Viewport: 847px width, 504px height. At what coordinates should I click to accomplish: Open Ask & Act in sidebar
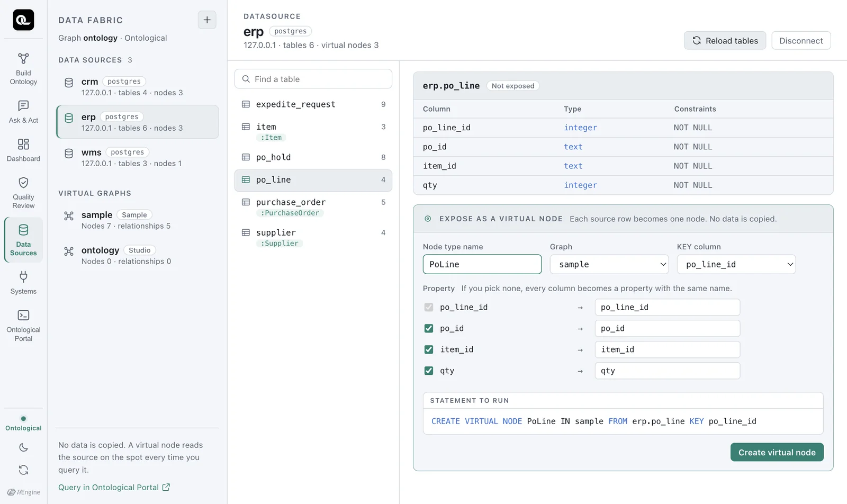tap(23, 112)
